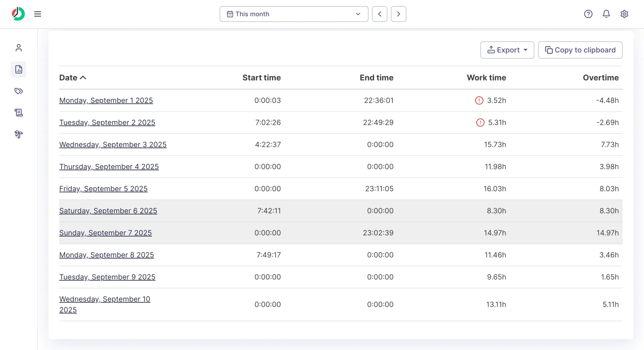Screen dimensions: 644x350
Task: Click the Overtime column header
Action: pos(601,77)
